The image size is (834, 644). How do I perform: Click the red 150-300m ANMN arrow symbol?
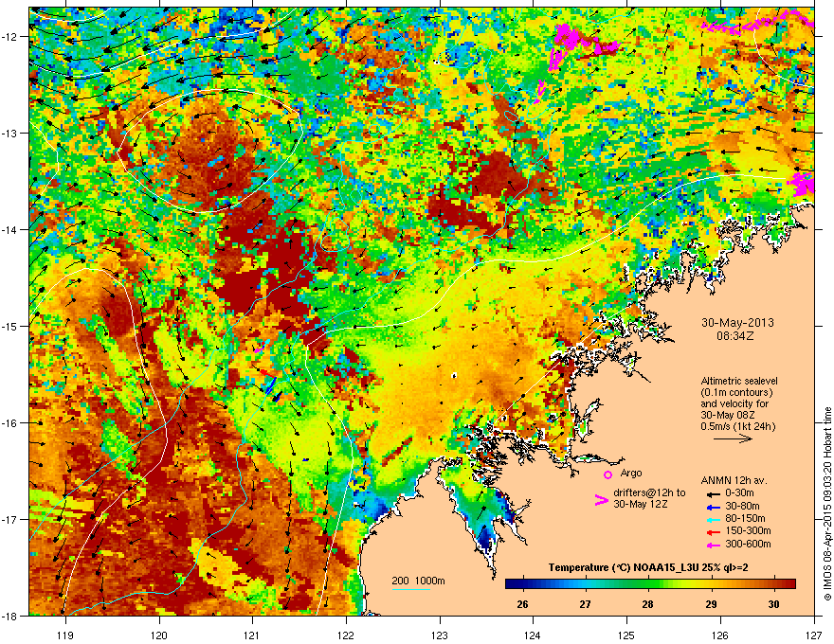pos(713,531)
